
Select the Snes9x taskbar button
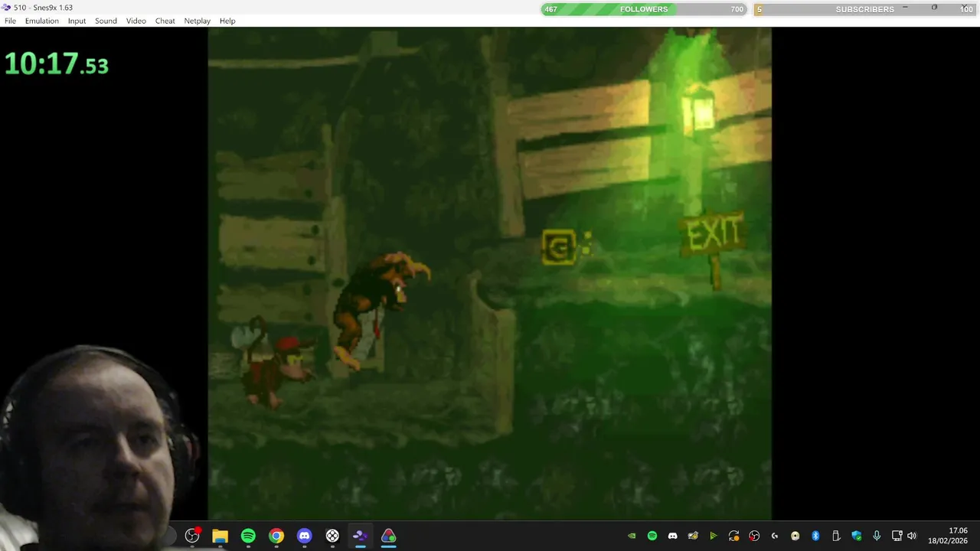[x=360, y=536]
